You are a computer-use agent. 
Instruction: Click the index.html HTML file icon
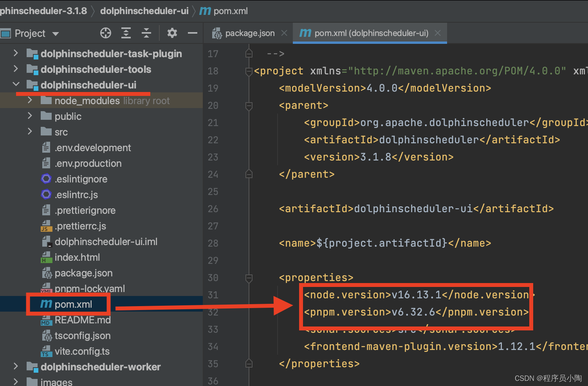point(46,257)
